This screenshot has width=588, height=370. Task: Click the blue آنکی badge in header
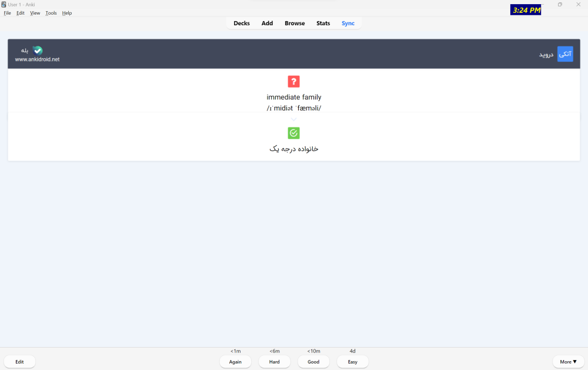pyautogui.click(x=564, y=54)
